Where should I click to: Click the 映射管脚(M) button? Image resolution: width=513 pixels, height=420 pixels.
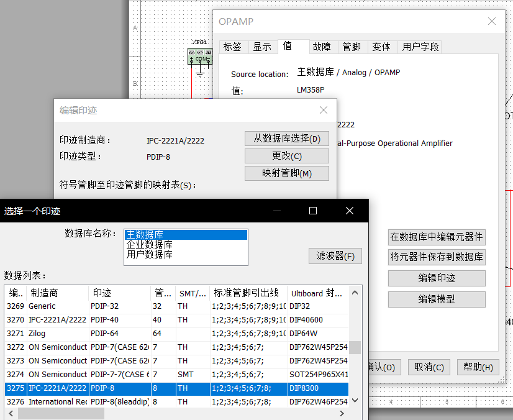287,173
